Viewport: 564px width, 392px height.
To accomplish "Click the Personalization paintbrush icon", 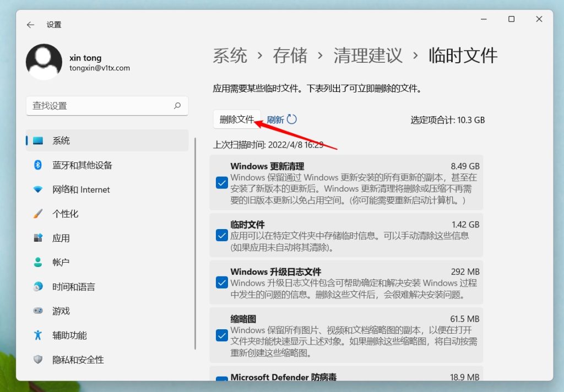I will coord(38,214).
